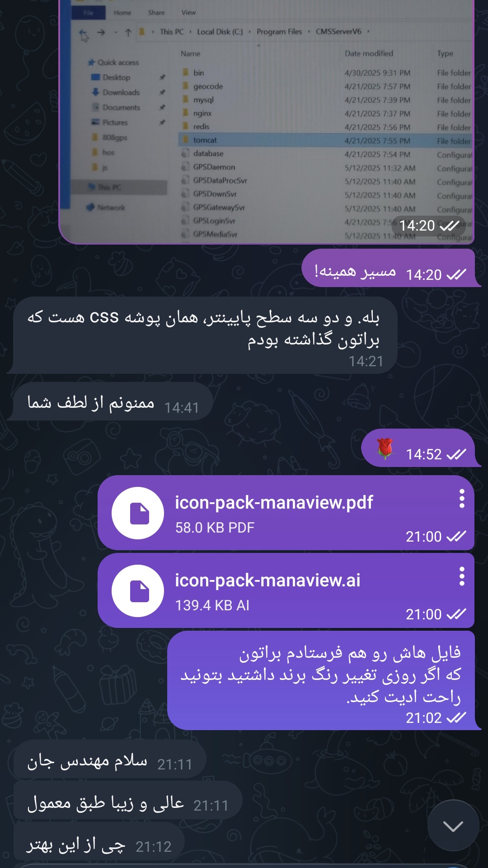This screenshot has height=868, width=488.
Task: Select the 'سلام مهندس جان' message
Action: point(109,759)
